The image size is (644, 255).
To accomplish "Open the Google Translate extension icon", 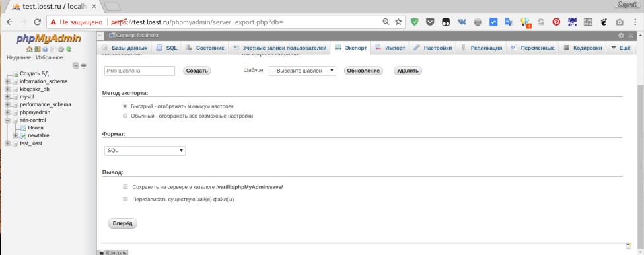I will pos(509,22).
